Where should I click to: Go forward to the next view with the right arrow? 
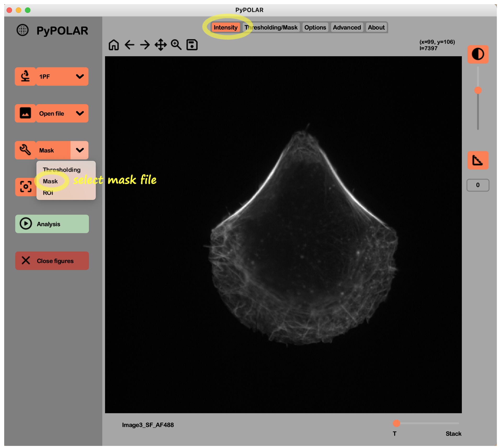tap(145, 45)
